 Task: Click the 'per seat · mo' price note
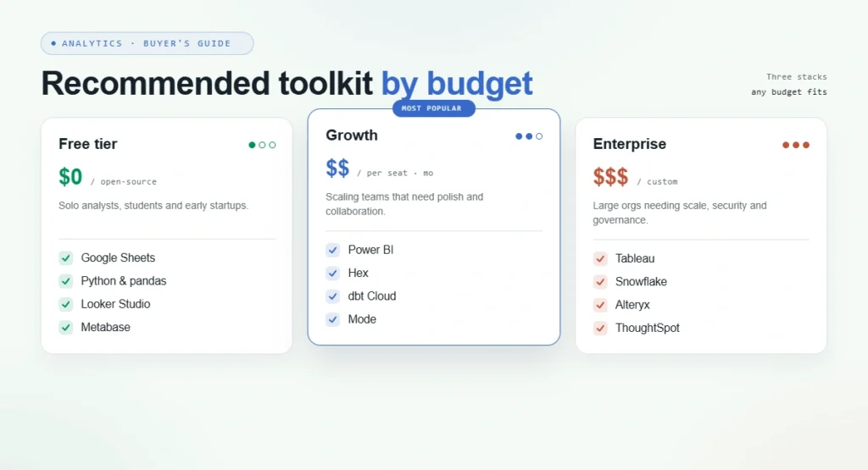[395, 173]
